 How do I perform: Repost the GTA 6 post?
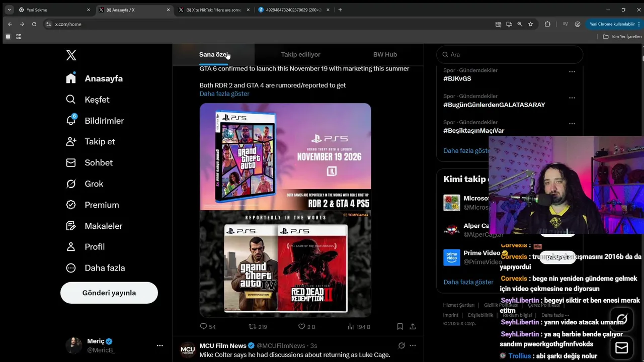click(x=258, y=326)
